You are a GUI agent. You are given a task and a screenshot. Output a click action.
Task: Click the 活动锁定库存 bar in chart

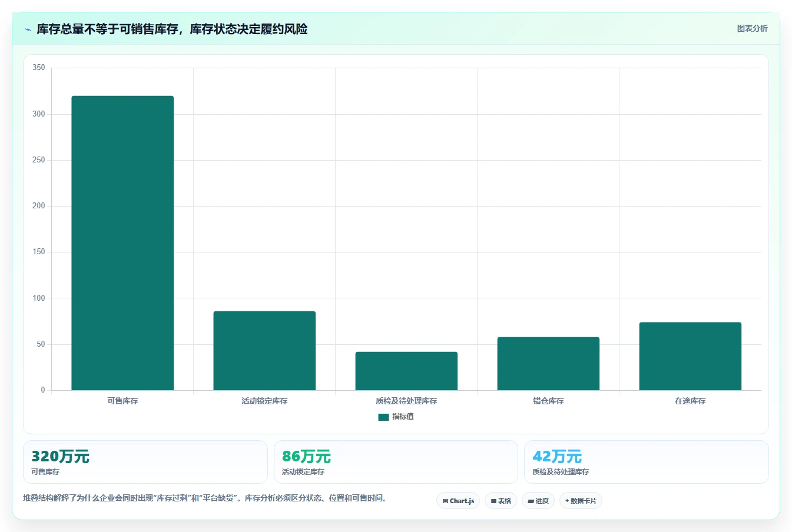264,351
